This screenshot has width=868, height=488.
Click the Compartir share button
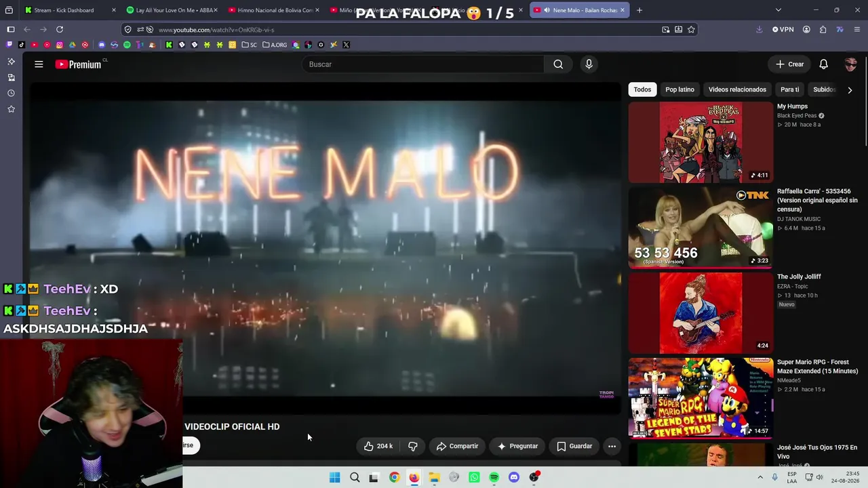[x=457, y=446]
